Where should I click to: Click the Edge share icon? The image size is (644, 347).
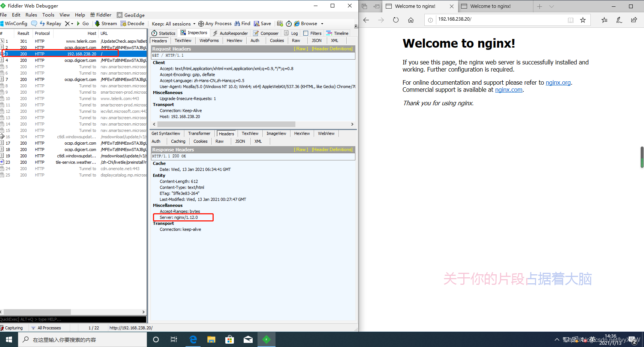tap(634, 20)
